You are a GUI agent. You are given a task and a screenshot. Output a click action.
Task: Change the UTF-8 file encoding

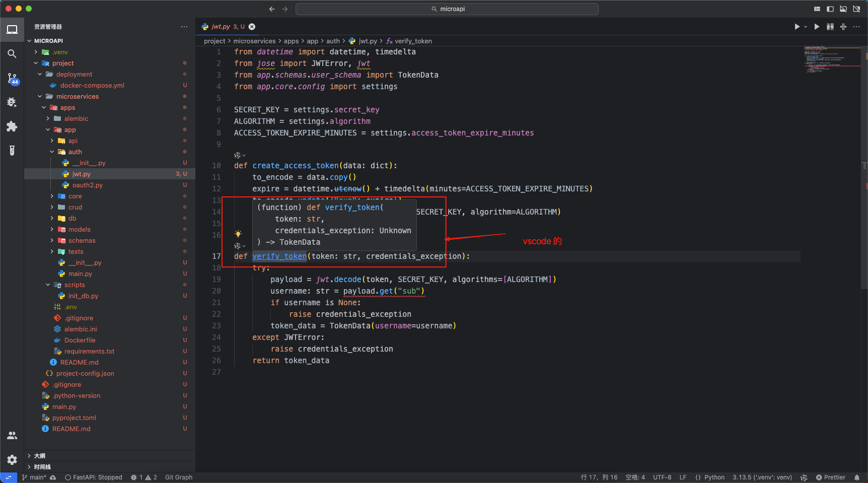(x=662, y=477)
